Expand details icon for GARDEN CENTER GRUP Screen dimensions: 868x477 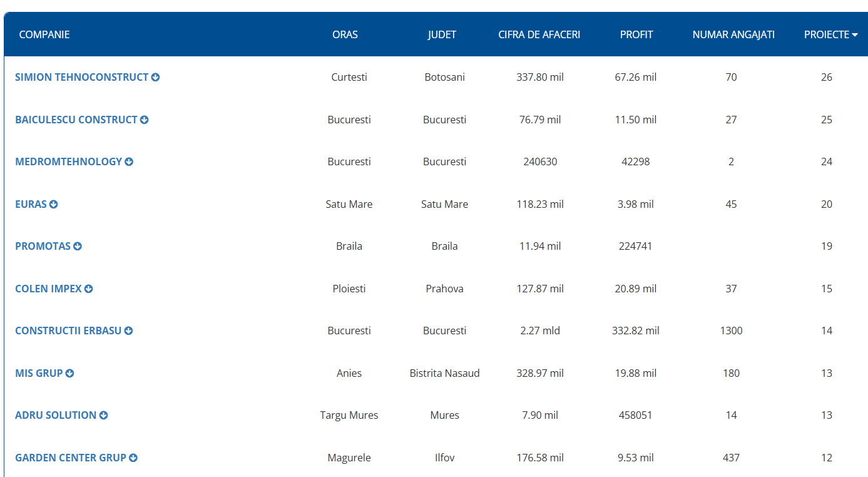pos(133,458)
